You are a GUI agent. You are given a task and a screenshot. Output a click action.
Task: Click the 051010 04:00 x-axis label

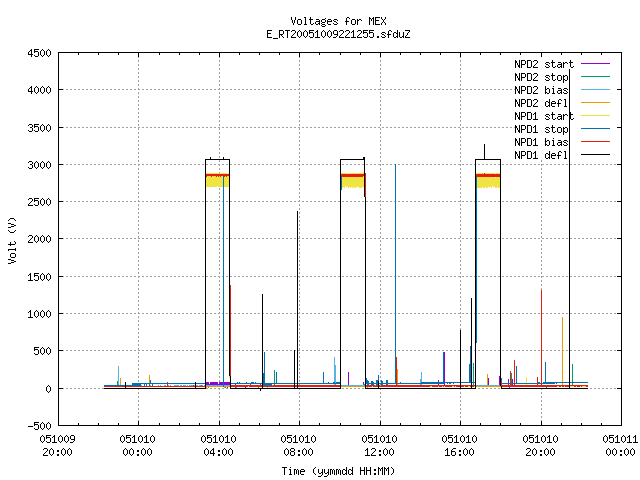(x=218, y=446)
